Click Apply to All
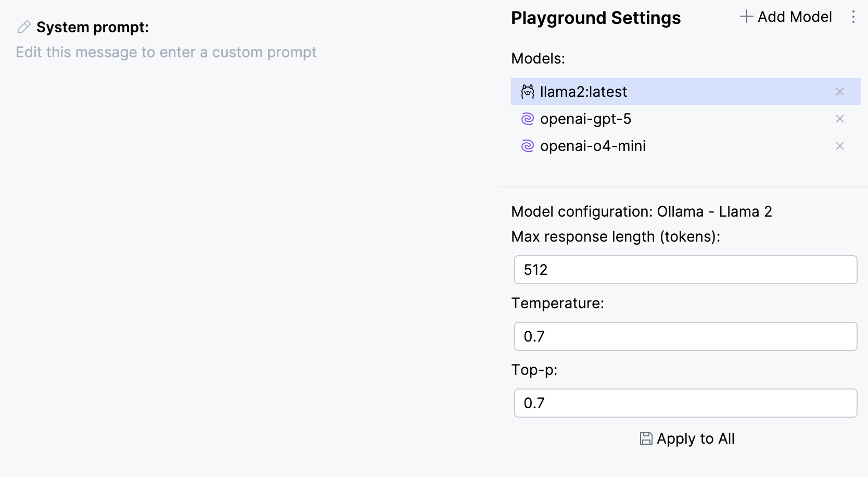Screen dimensions: 868x477 (x=695, y=438)
